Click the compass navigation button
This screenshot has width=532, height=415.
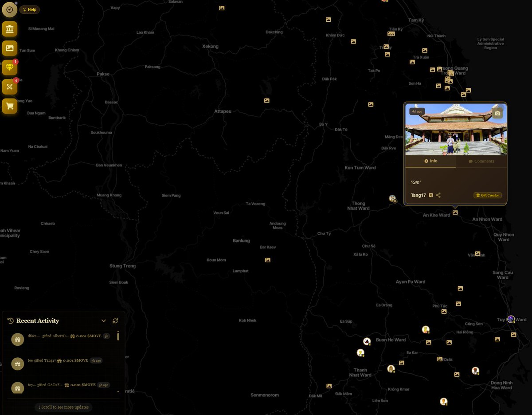tap(9, 9)
